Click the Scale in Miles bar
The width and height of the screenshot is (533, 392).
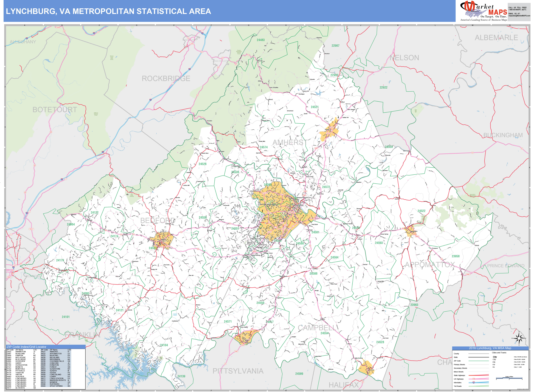pos(509,378)
